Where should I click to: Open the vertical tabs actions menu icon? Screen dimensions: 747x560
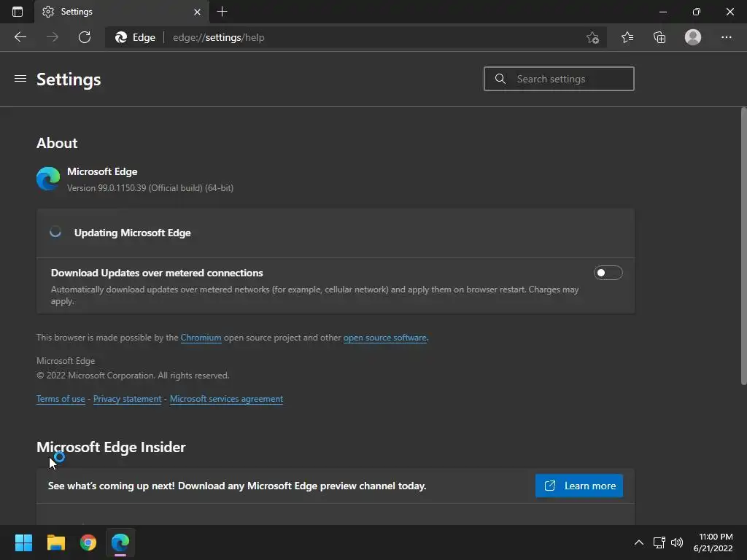(x=18, y=12)
